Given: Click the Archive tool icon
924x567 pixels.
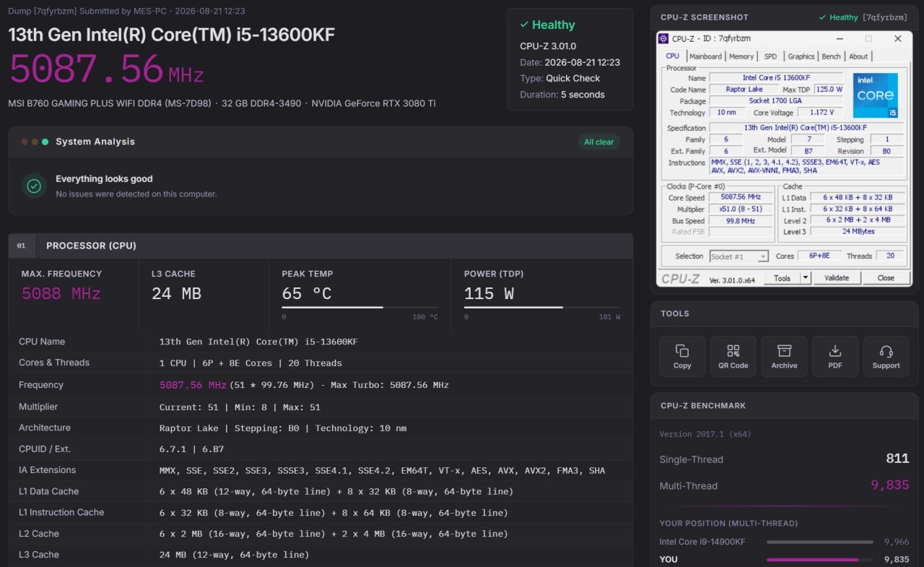Looking at the screenshot, I should point(784,351).
